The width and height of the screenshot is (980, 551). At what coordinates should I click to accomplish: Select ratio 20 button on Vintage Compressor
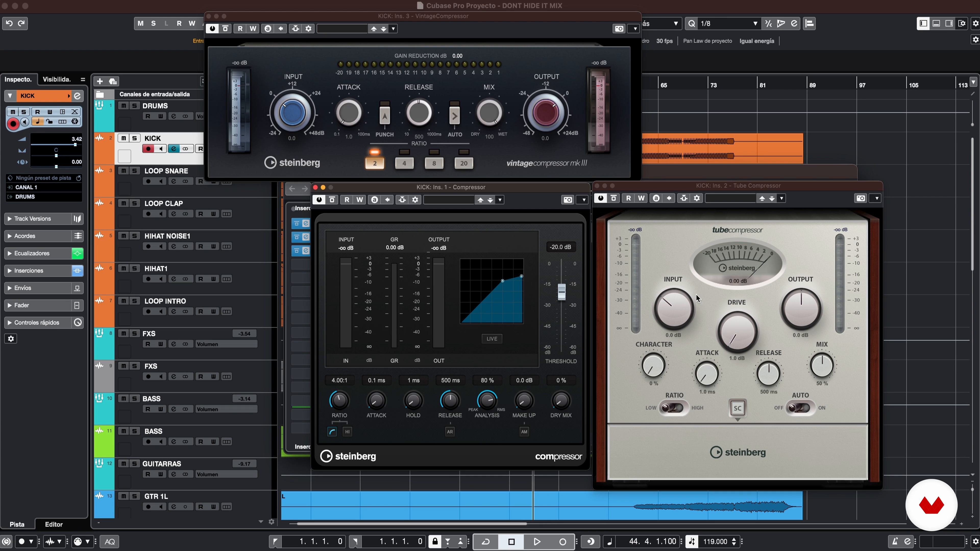point(463,163)
